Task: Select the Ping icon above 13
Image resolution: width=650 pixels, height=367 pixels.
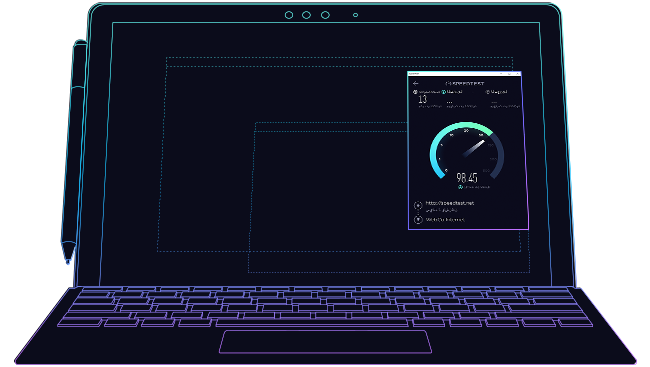Action: (x=415, y=92)
